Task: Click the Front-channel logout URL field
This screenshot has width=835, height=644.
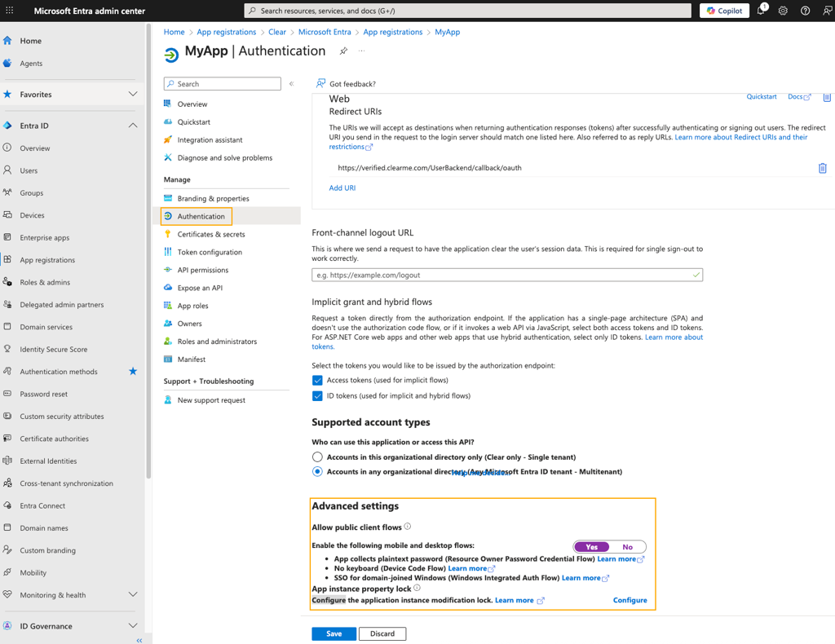Action: point(507,276)
